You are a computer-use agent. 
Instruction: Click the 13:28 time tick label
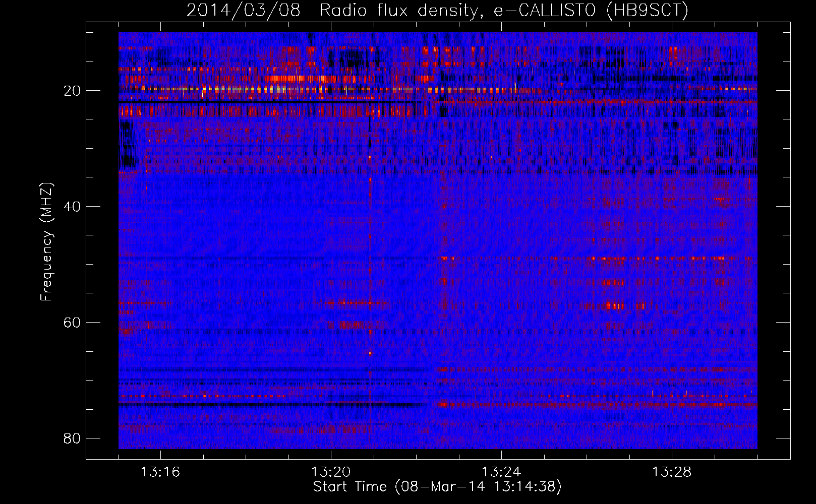point(672,472)
